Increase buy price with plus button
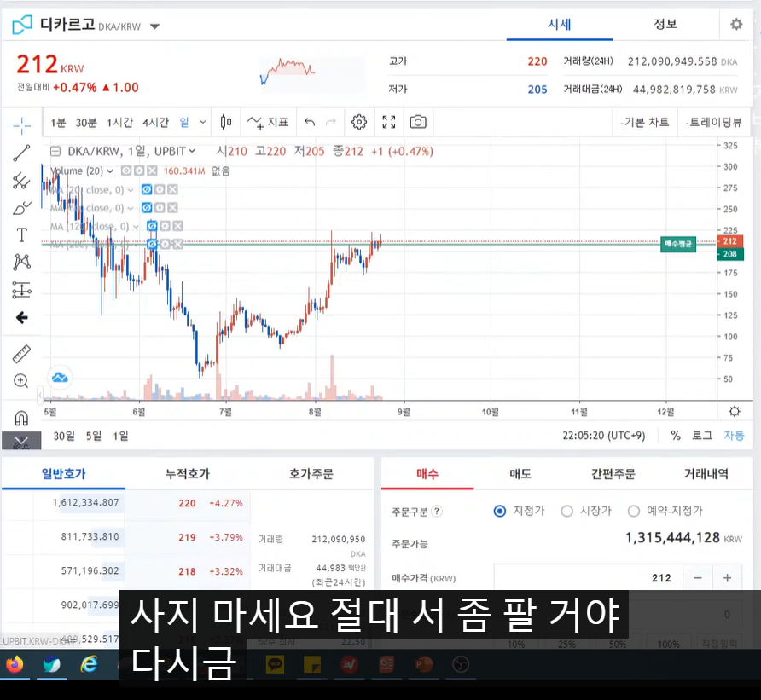 click(727, 578)
